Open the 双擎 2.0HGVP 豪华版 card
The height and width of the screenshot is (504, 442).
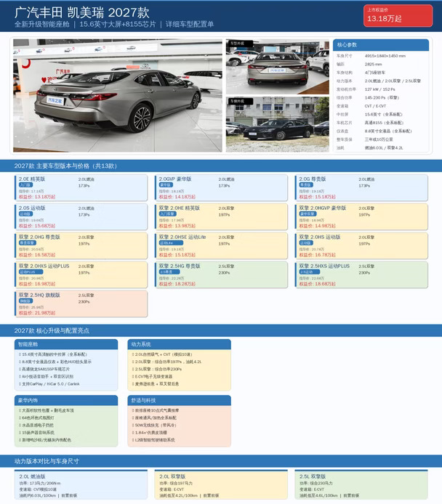click(361, 216)
